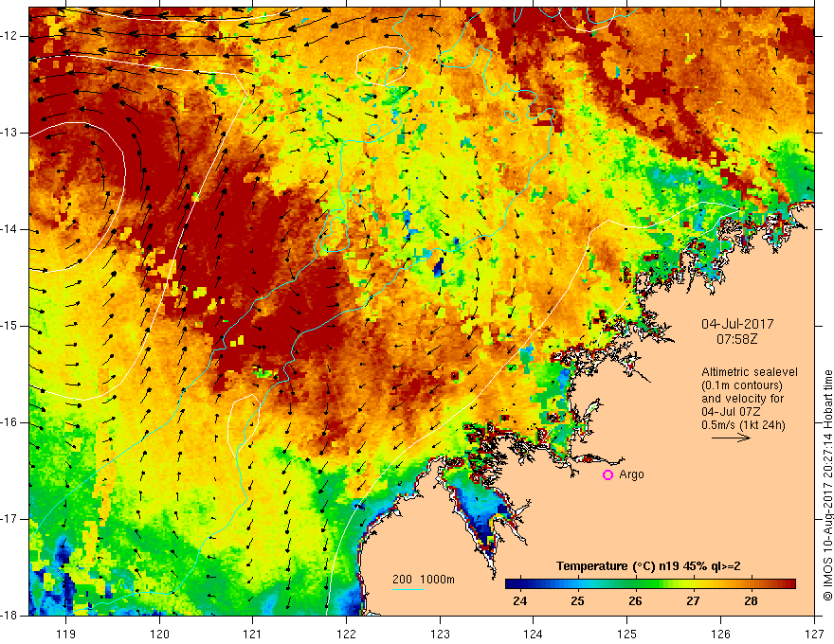Screen dimensions: 834x644
Task: Click the IMOS copyright timestamp text
Action: pos(827,485)
